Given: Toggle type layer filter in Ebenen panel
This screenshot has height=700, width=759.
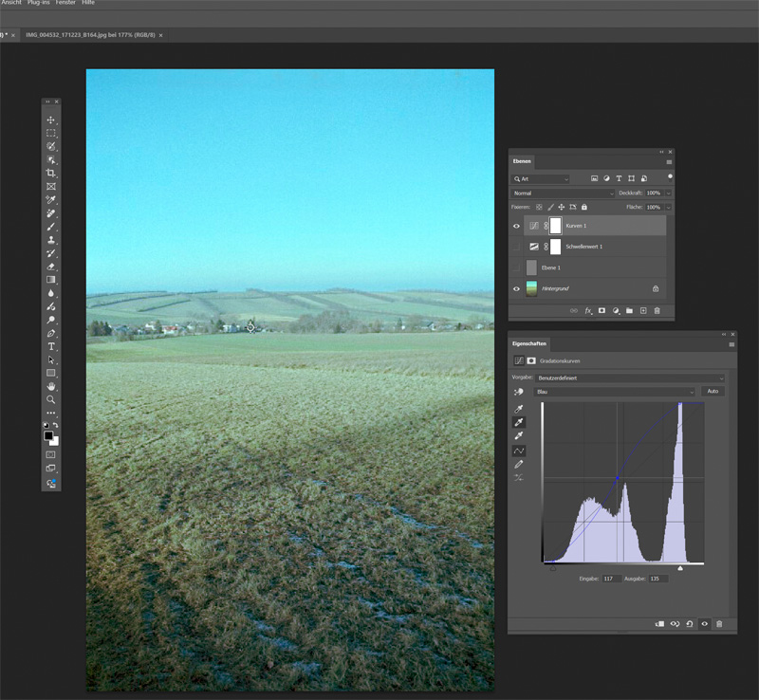Looking at the screenshot, I should 619,178.
